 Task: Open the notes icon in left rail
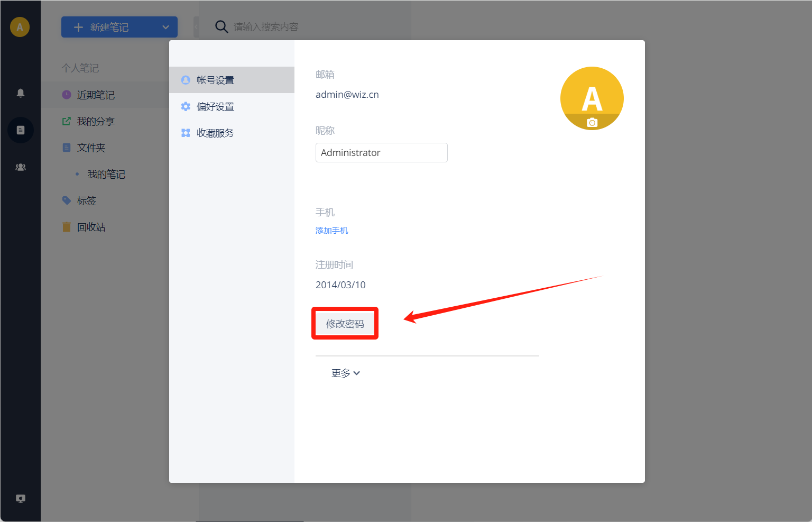click(x=21, y=130)
